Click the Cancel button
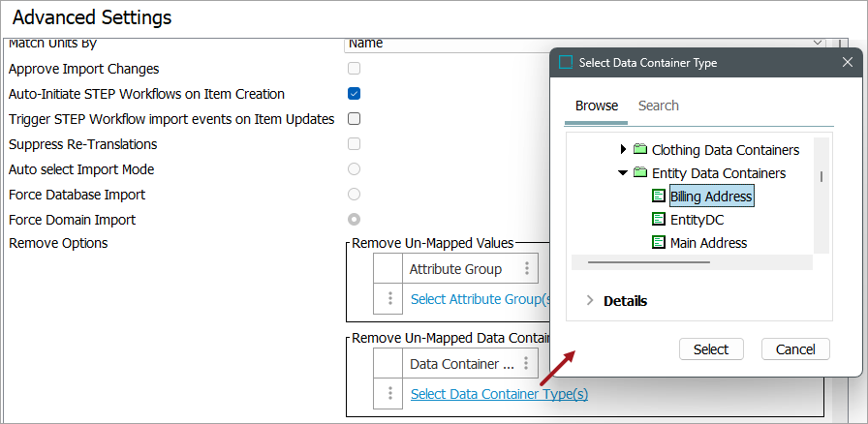This screenshot has width=868, height=424. tap(795, 349)
